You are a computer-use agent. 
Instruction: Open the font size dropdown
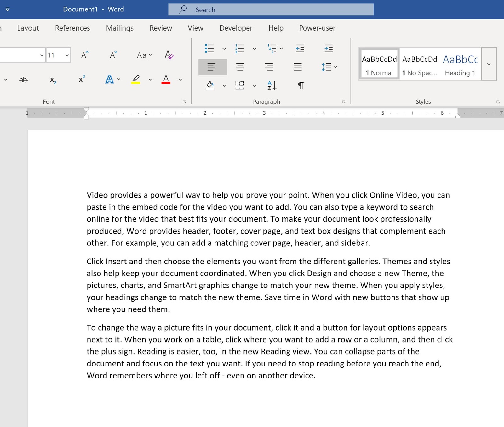(67, 55)
